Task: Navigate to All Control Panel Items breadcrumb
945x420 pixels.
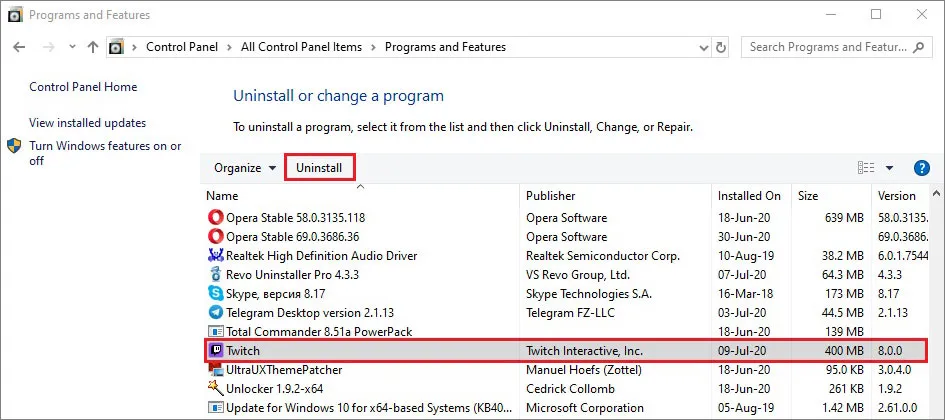Action: (301, 47)
